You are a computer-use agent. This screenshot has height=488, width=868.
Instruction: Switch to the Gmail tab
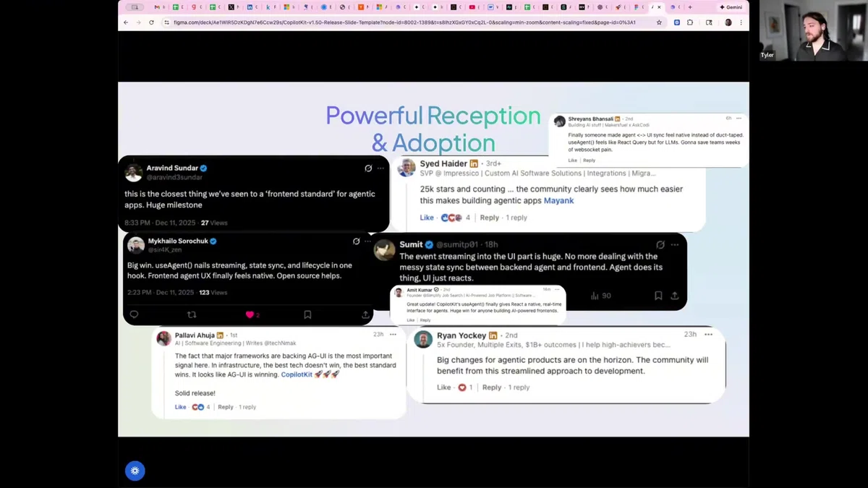[x=158, y=7]
